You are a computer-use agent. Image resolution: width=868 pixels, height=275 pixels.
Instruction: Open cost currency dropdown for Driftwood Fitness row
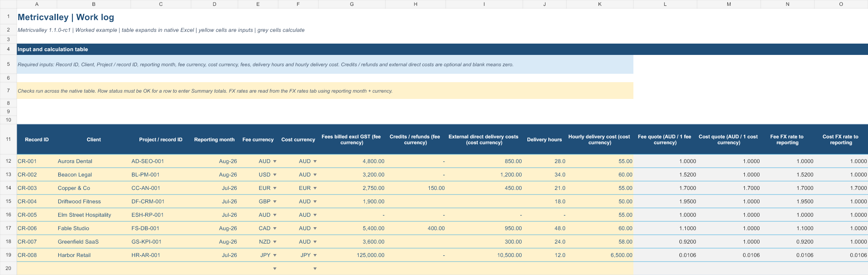pyautogui.click(x=315, y=202)
